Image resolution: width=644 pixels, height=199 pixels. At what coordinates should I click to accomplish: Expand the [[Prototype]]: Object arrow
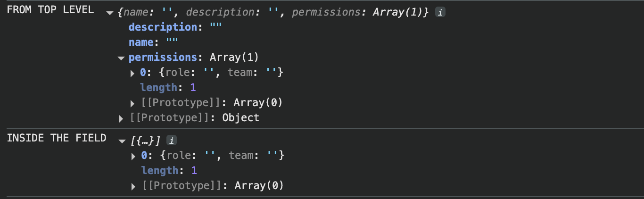[x=122, y=118]
